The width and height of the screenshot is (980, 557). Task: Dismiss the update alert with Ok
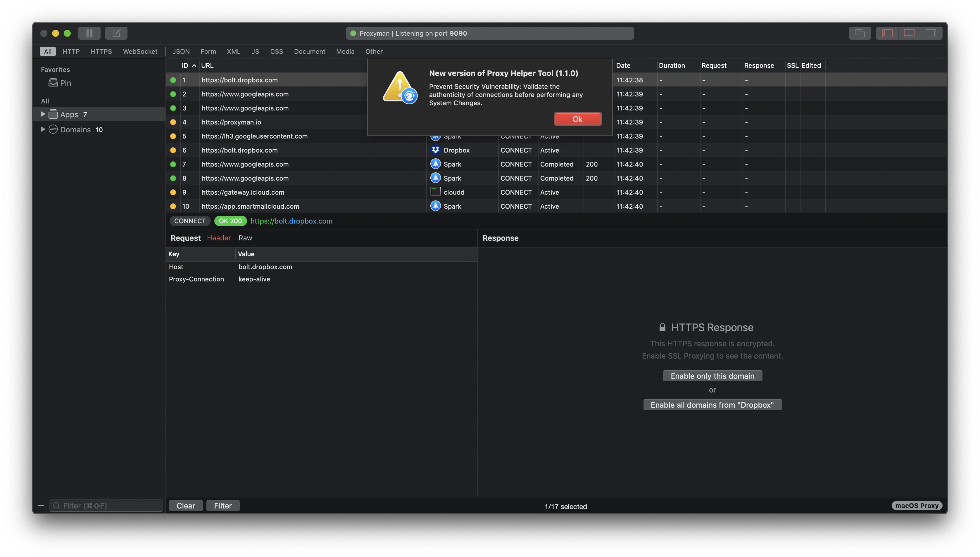[577, 119]
